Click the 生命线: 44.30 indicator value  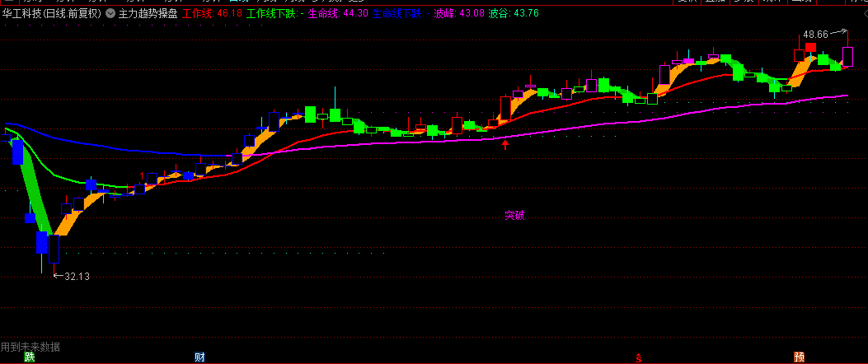(338, 14)
